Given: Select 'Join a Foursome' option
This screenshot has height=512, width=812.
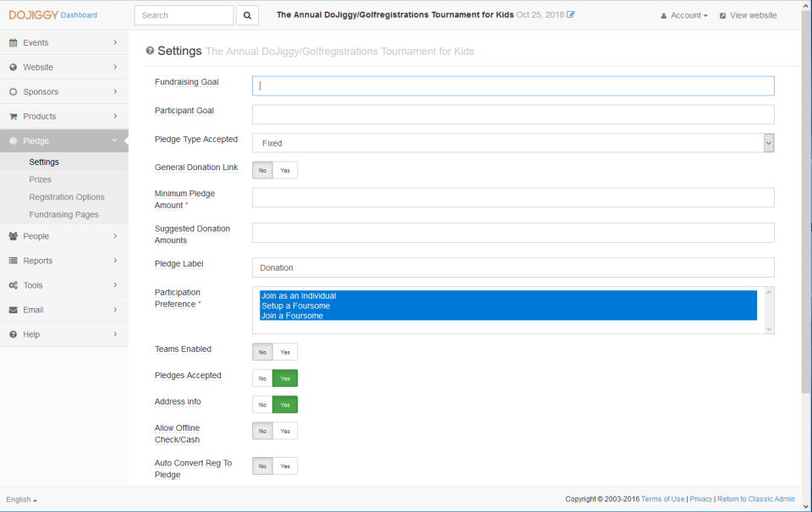Looking at the screenshot, I should [x=508, y=316].
